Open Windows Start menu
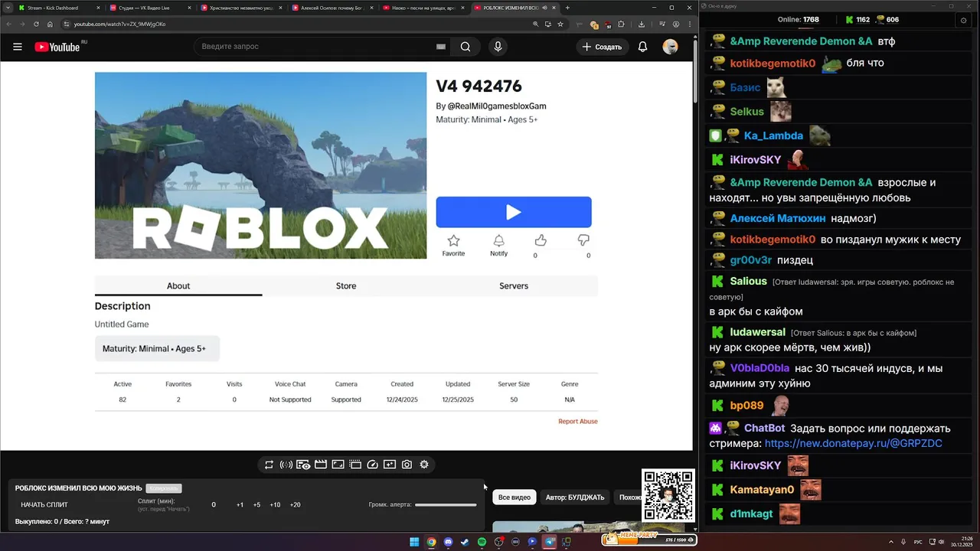The image size is (980, 551). pyautogui.click(x=414, y=542)
